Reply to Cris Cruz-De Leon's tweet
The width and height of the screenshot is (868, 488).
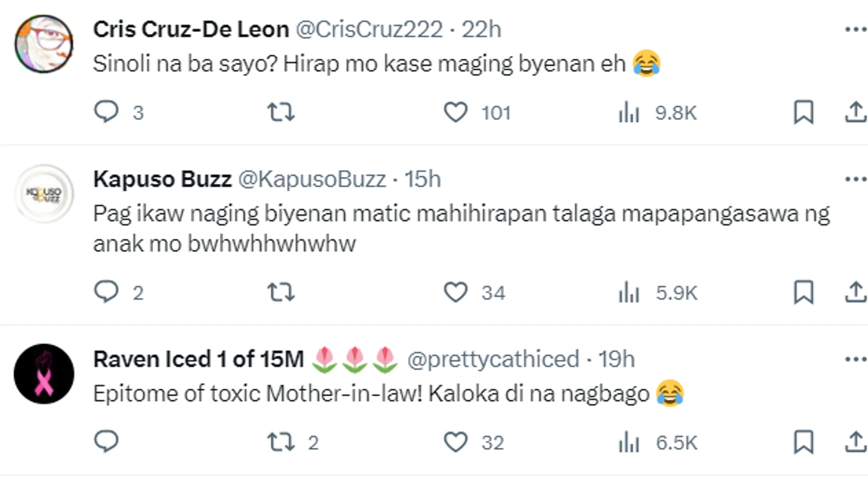(106, 112)
